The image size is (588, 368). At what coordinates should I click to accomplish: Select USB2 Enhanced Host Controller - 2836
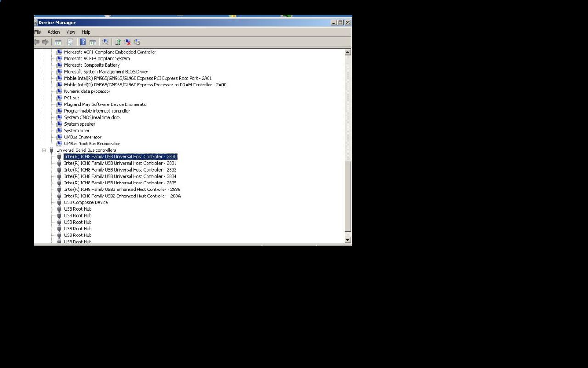(x=122, y=190)
